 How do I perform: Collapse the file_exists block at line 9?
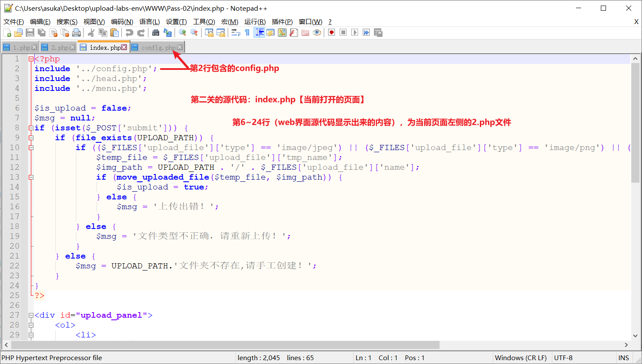tap(31, 138)
